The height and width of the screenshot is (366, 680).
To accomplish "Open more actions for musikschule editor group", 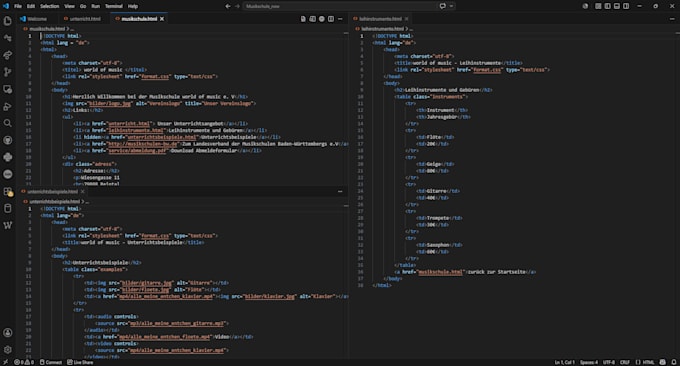I will pyautogui.click(x=340, y=19).
